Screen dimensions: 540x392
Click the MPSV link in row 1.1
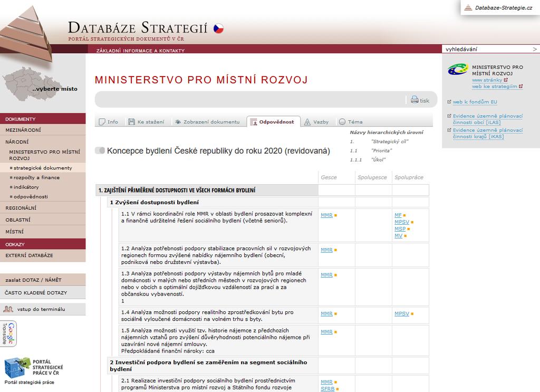402,222
